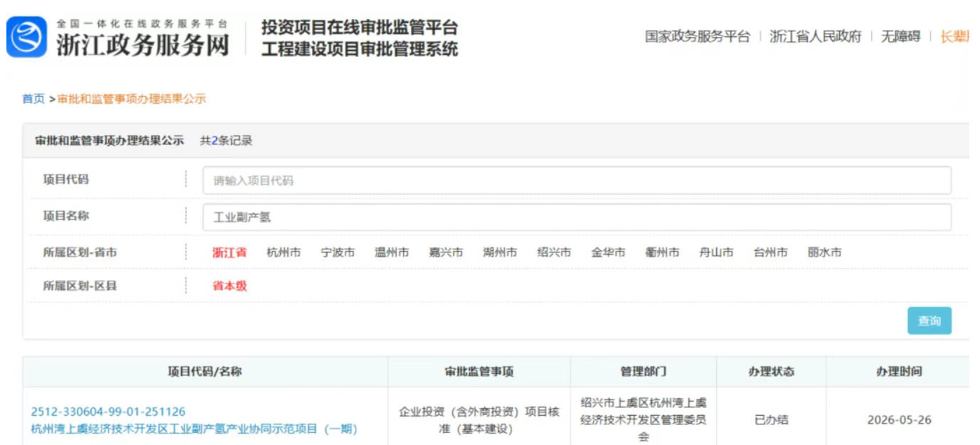
Task: Go to 首页 breadcrumb link
Action: pyautogui.click(x=33, y=99)
